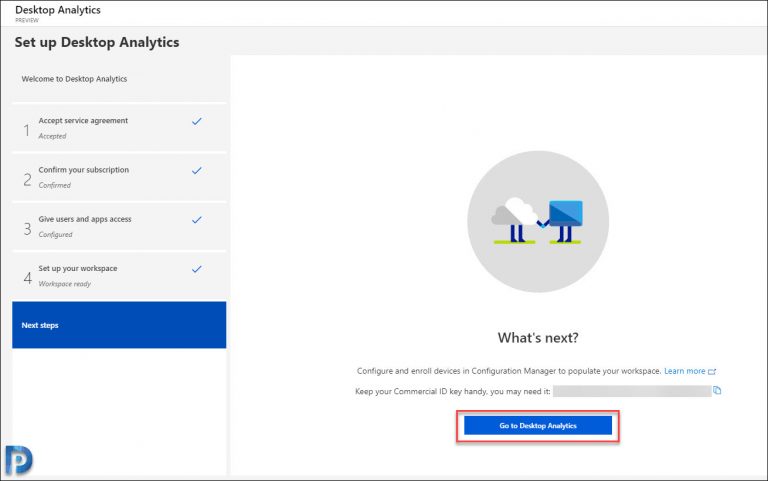Click the Accepted status text

click(x=52, y=136)
